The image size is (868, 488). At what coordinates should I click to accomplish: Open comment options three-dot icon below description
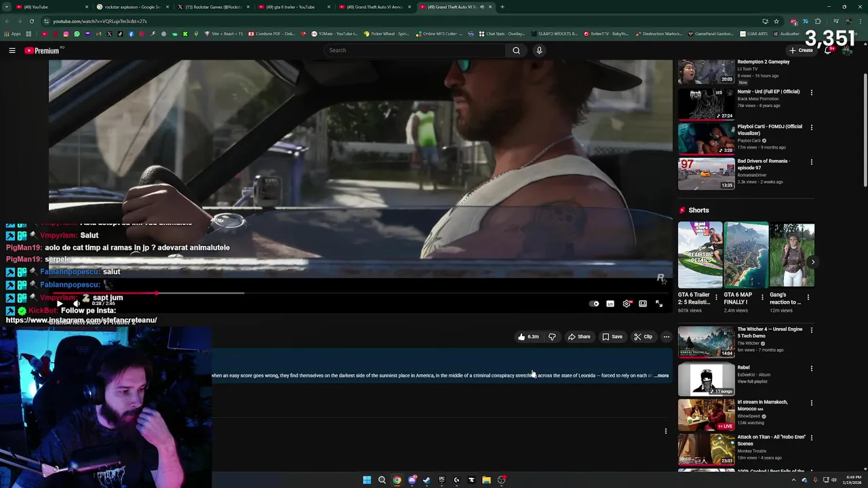tap(666, 431)
